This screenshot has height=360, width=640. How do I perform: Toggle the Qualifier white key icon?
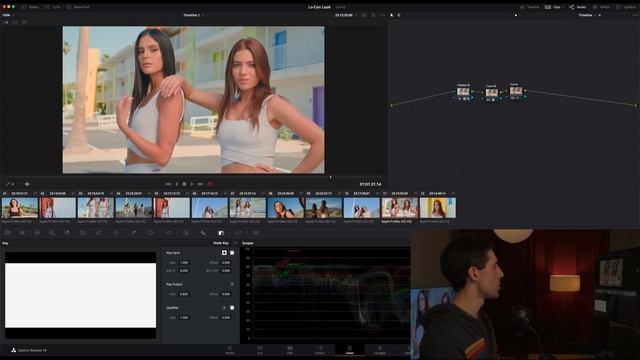232,308
